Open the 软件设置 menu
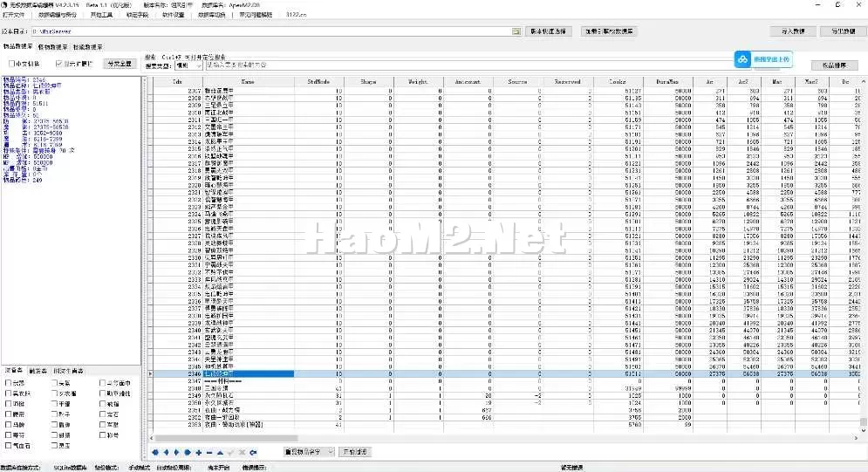 pyautogui.click(x=174, y=14)
